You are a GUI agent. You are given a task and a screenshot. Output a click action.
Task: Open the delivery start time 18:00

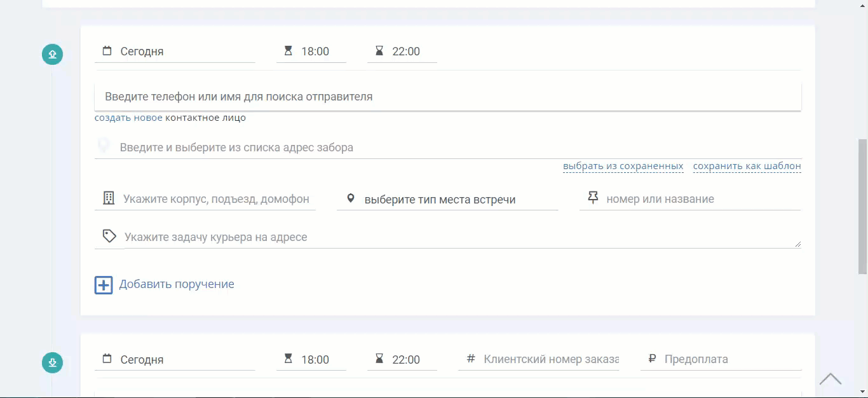tap(311, 359)
